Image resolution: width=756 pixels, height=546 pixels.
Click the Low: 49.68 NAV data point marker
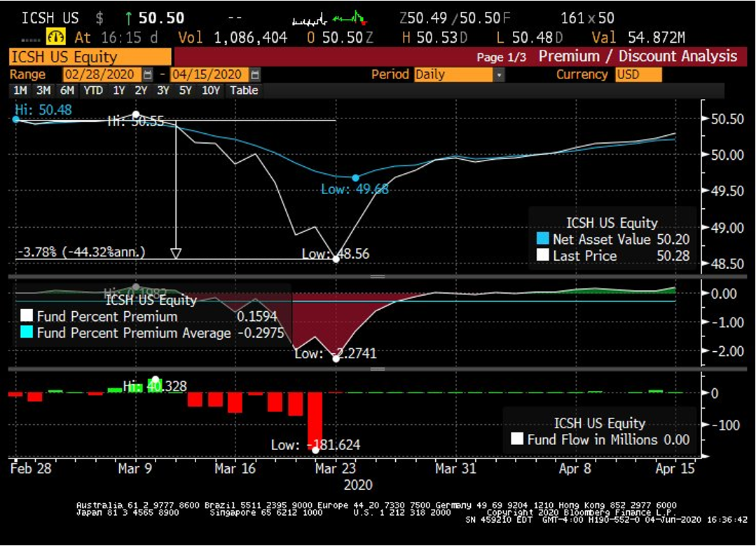(355, 178)
